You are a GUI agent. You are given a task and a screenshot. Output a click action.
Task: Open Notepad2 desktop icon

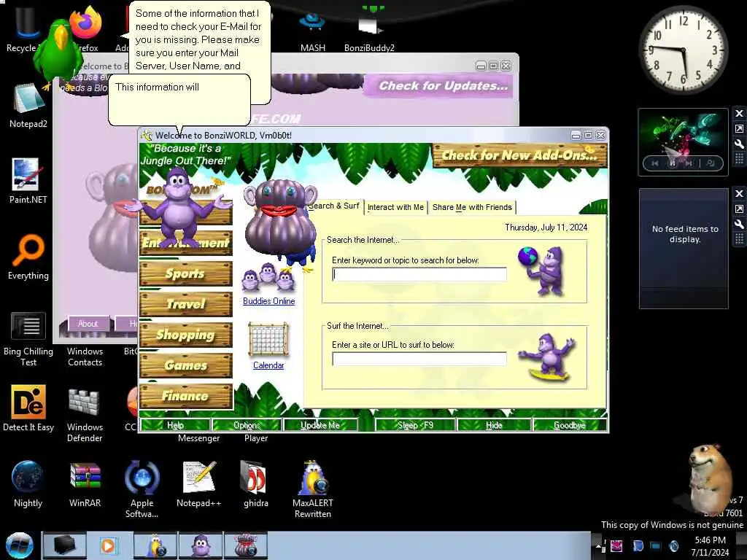tap(28, 106)
